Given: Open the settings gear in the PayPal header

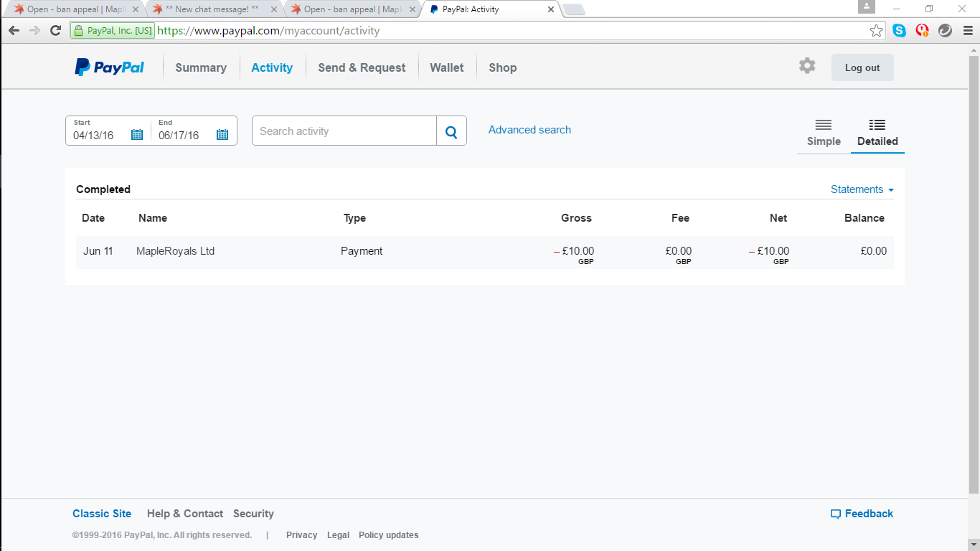Looking at the screenshot, I should click(x=807, y=66).
